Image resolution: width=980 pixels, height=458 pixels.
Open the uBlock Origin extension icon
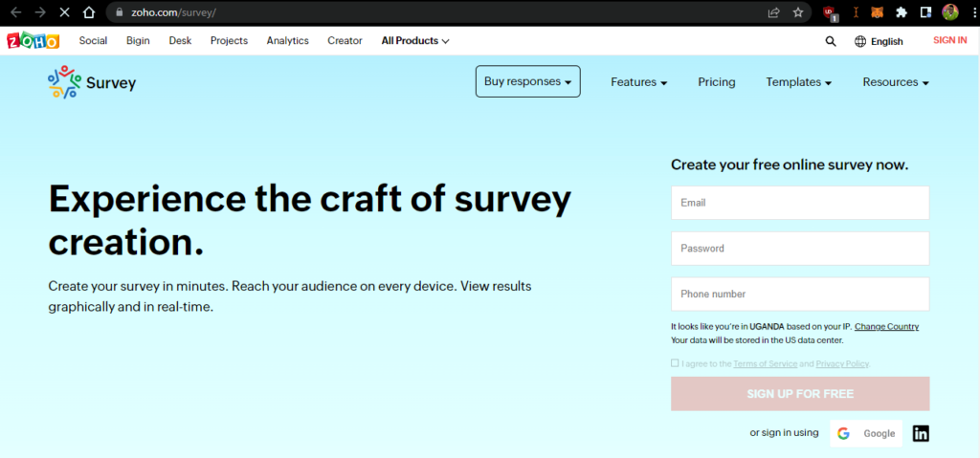[830, 11]
